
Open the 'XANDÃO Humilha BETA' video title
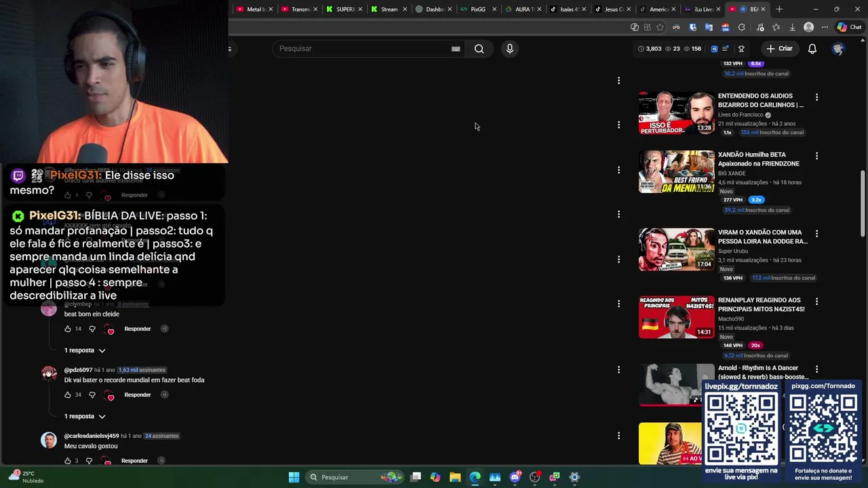tap(759, 159)
